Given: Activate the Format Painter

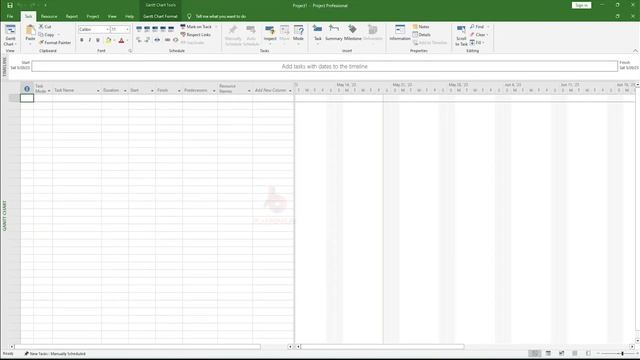Looking at the screenshot, I should [55, 42].
